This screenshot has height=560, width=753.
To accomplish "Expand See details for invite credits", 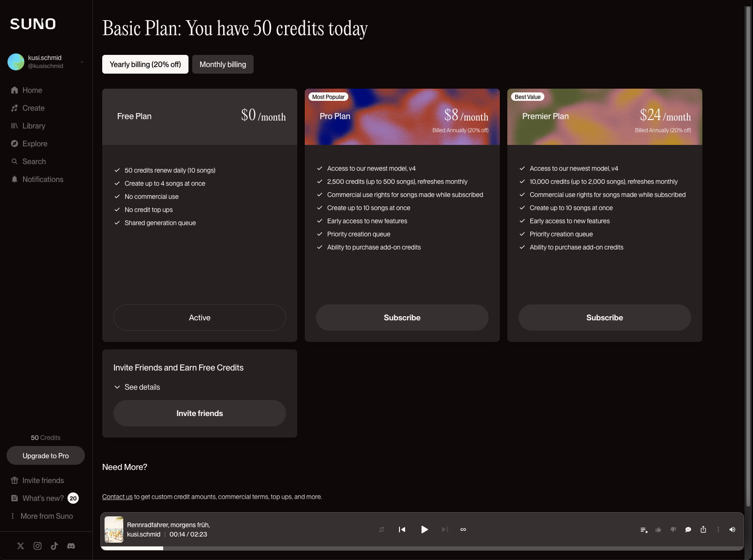I will (137, 387).
